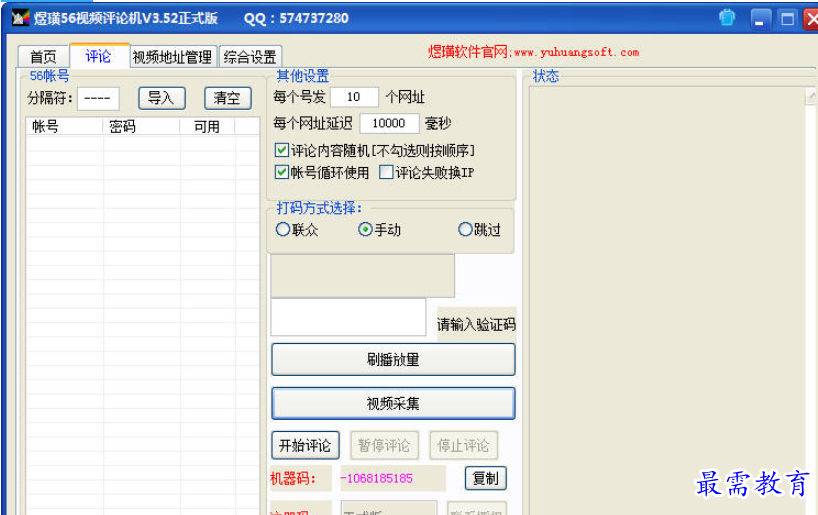This screenshot has width=818, height=515.
Task: Select the 跳过 captcha radio option
Action: [465, 229]
